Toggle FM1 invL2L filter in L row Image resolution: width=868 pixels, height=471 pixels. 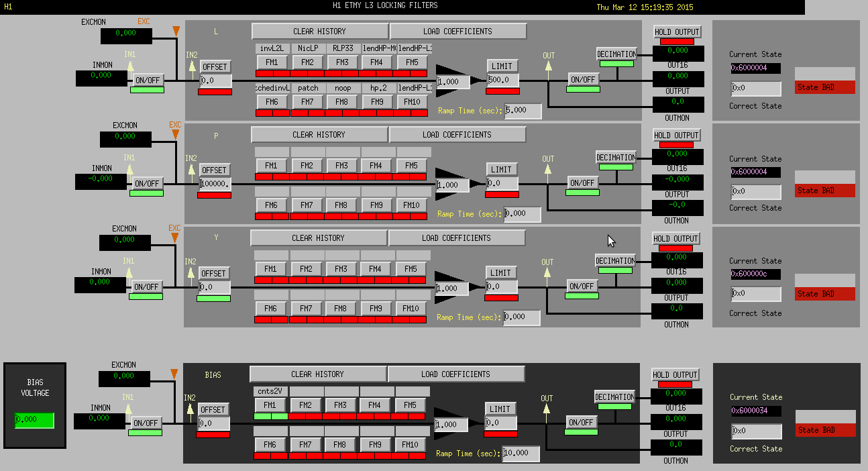pos(272,62)
